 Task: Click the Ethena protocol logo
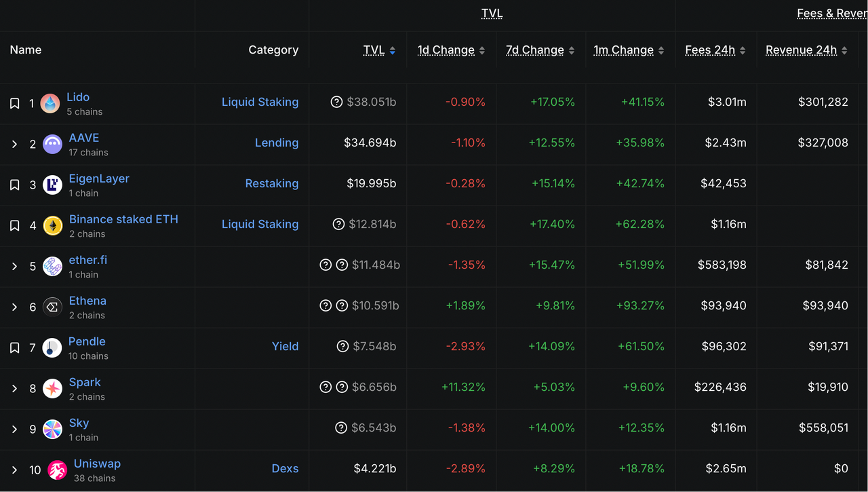coord(52,307)
